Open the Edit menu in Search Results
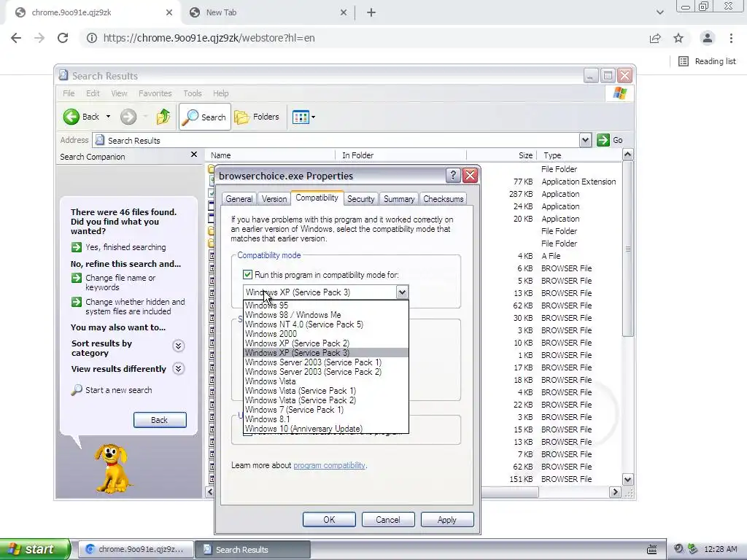The height and width of the screenshot is (560, 747). point(93,93)
